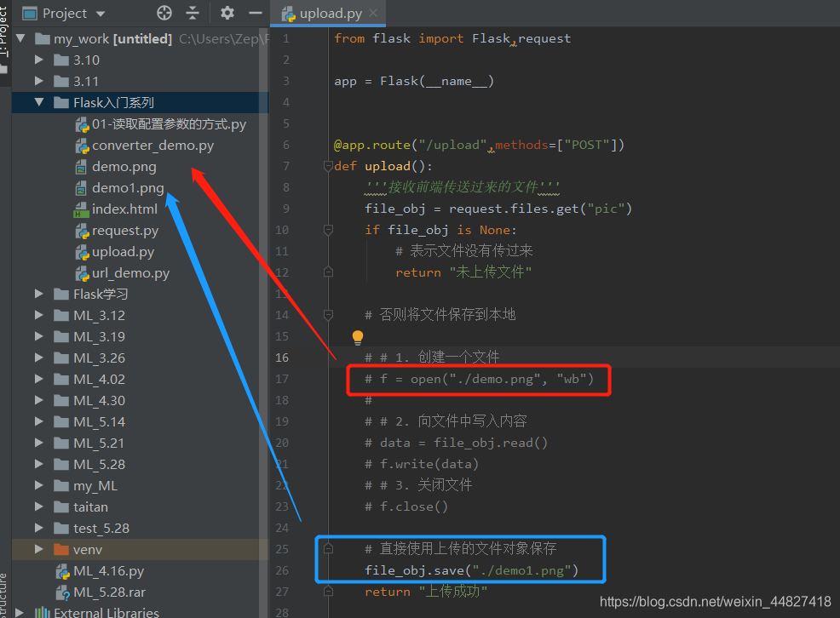Close the upload.py editor tab
Image resolution: width=840 pixels, height=618 pixels.
[x=373, y=13]
